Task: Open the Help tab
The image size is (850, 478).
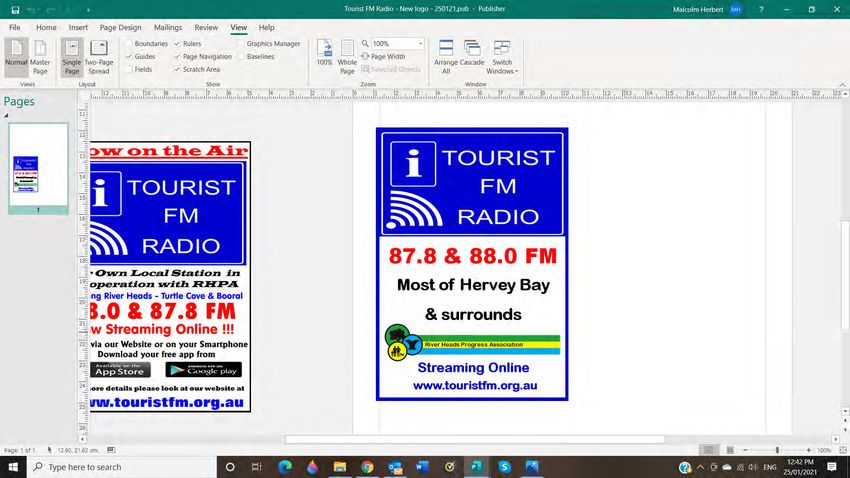Action: [266, 27]
